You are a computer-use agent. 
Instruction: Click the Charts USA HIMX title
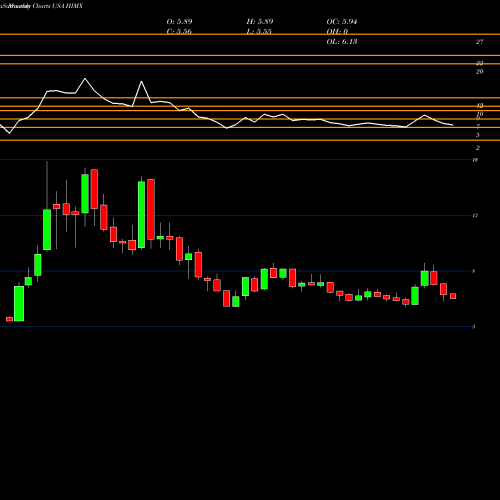click(58, 6)
